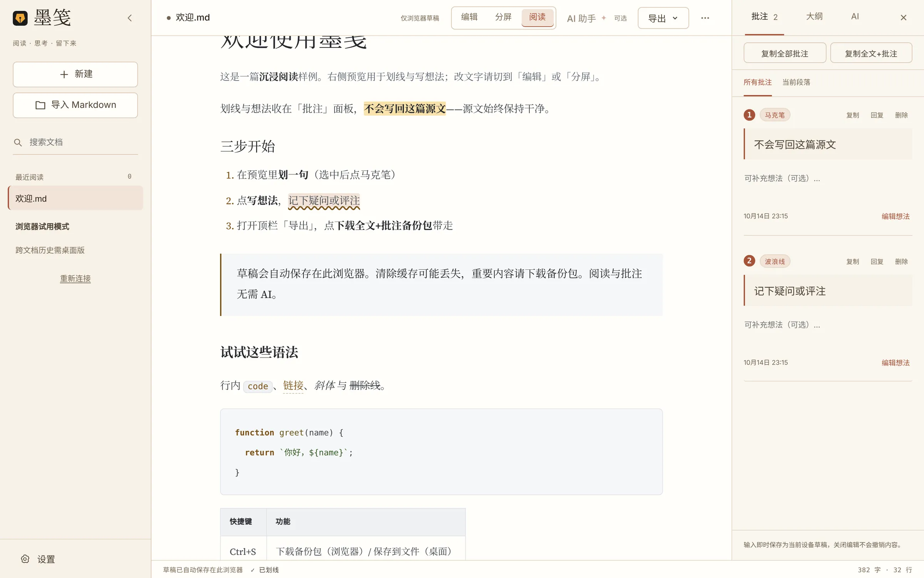Image resolution: width=924 pixels, height=578 pixels.
Task: Switch to 编辑 mode
Action: tap(469, 17)
